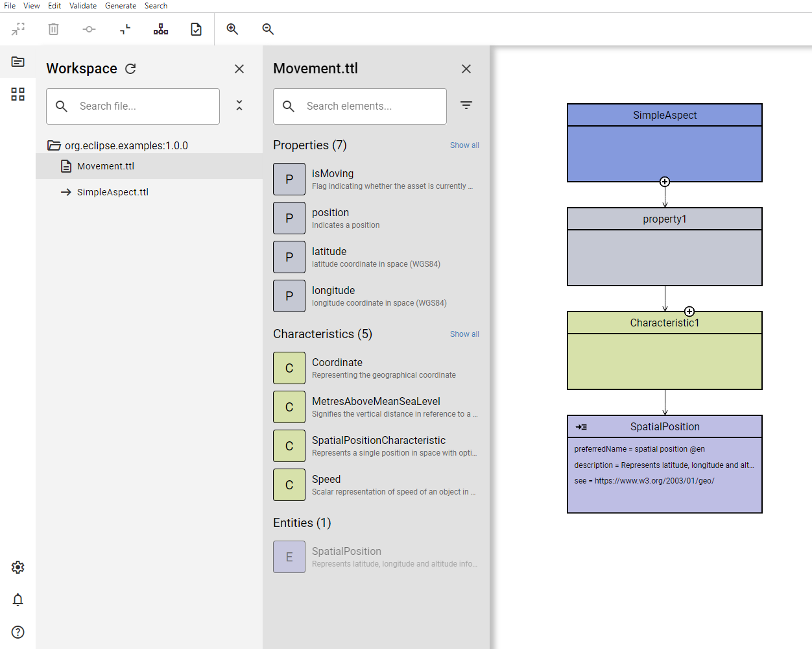The height and width of the screenshot is (649, 812).
Task: Collapse workspace tree with chevrons icon
Action: point(239,105)
